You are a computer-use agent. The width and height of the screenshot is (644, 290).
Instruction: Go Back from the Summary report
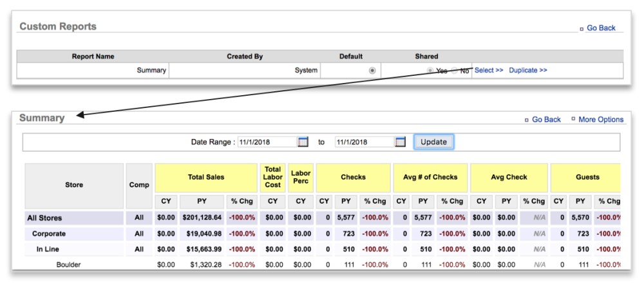pos(546,120)
